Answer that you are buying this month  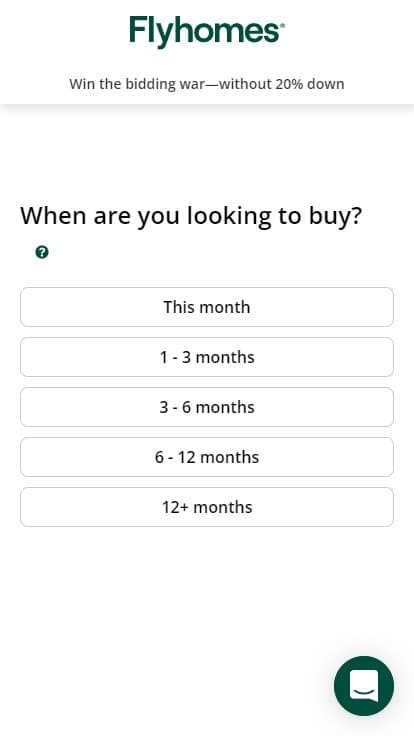point(207,307)
